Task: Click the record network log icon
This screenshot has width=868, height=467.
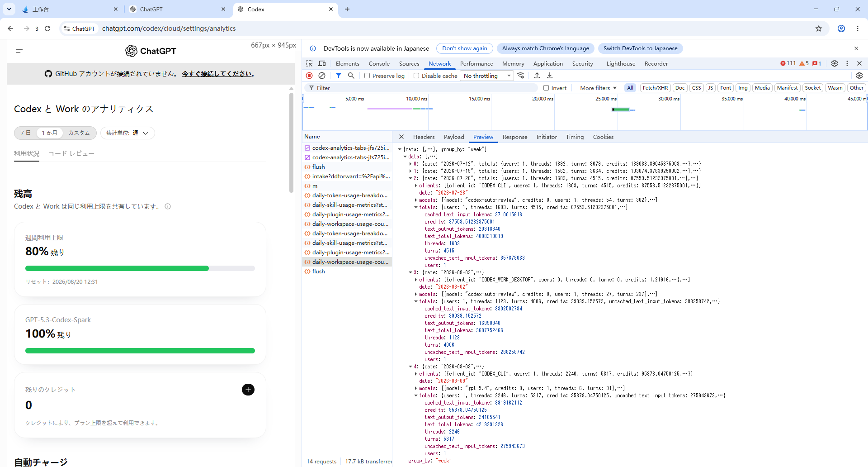Action: [309, 76]
